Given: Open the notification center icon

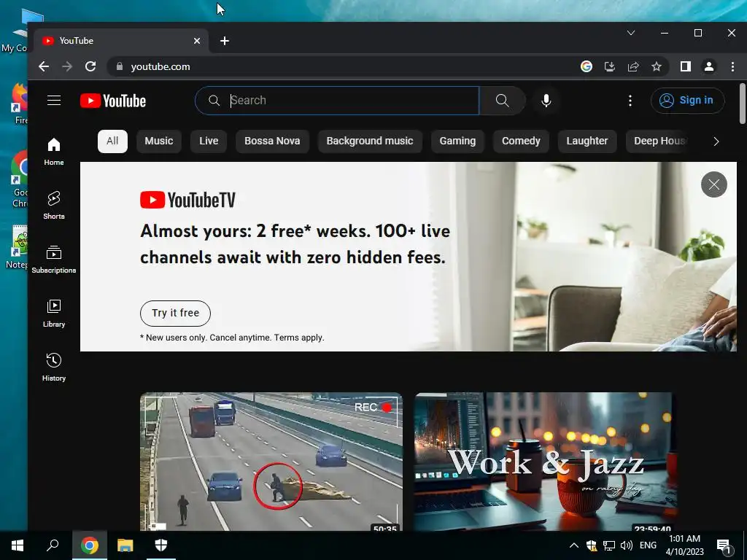Looking at the screenshot, I should (x=724, y=546).
